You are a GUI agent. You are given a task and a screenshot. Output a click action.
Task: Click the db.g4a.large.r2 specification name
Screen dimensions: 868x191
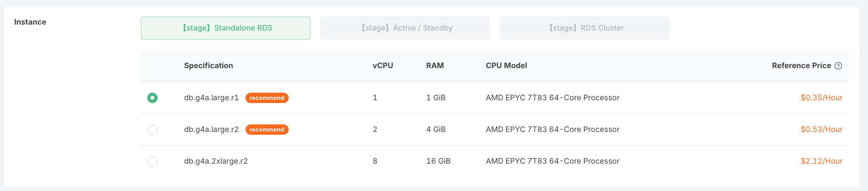coord(211,130)
